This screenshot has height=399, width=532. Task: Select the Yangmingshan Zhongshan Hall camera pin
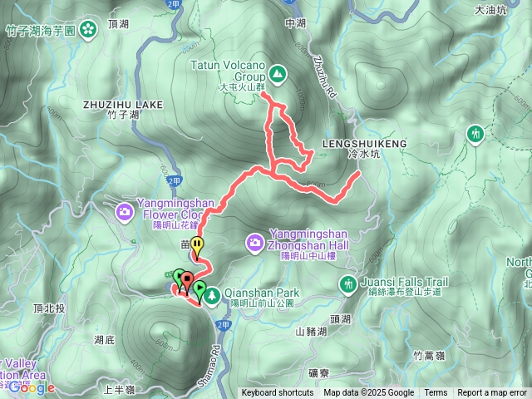click(255, 244)
